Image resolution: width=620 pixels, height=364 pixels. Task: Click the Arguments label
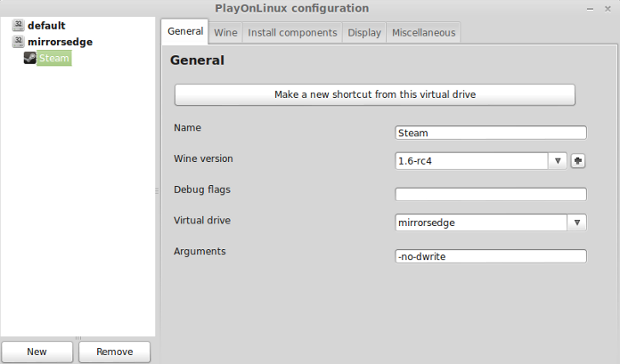(x=200, y=251)
